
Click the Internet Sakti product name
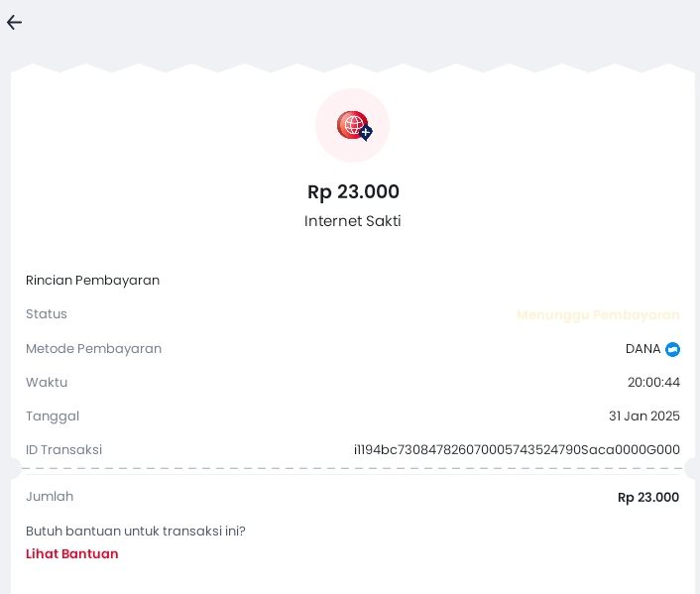click(353, 221)
